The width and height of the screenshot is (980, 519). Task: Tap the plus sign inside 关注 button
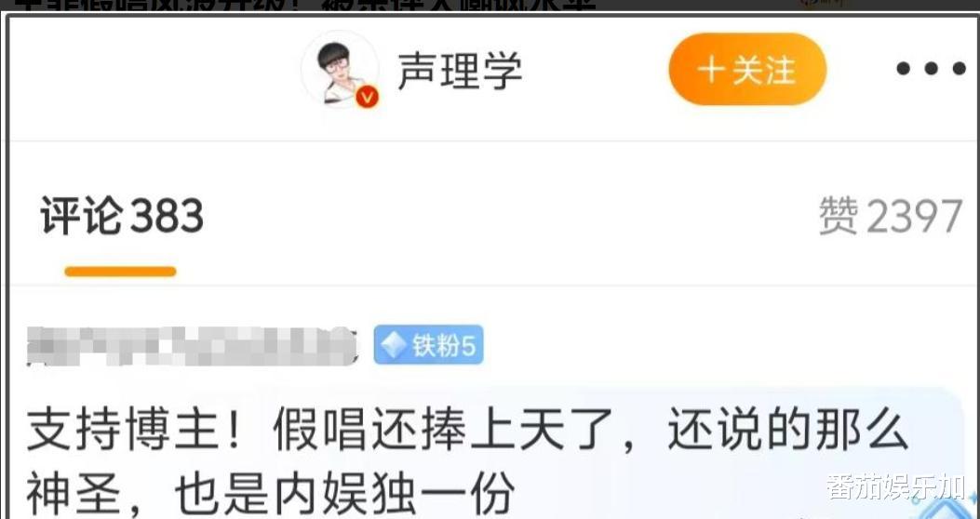click(x=711, y=70)
